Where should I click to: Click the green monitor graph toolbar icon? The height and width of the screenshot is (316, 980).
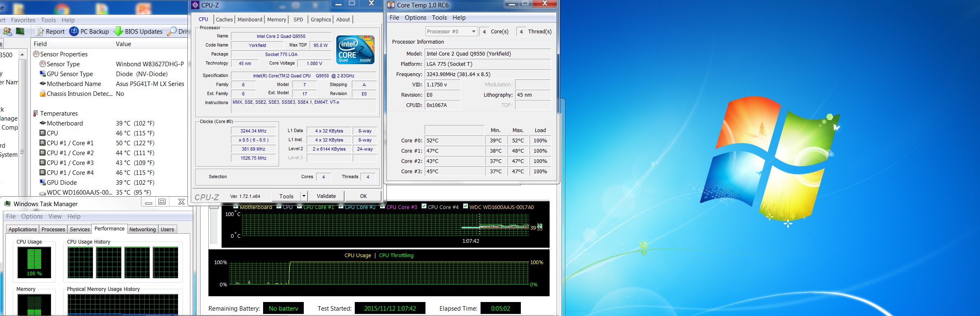(x=20, y=31)
